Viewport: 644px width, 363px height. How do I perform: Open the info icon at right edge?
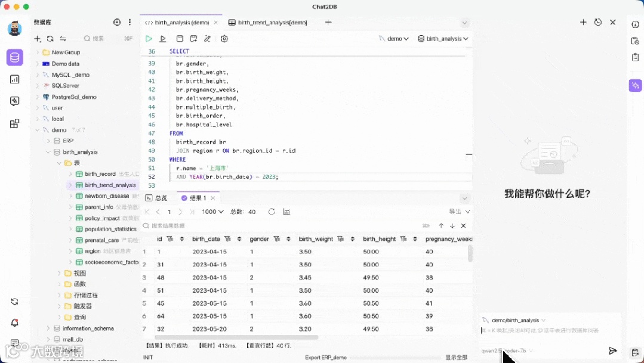point(636,24)
